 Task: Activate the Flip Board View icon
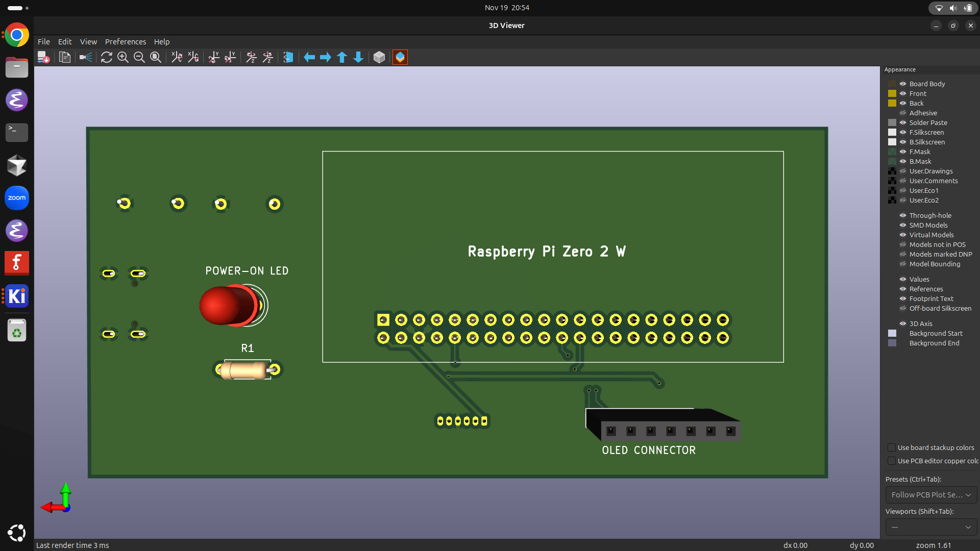pos(288,57)
